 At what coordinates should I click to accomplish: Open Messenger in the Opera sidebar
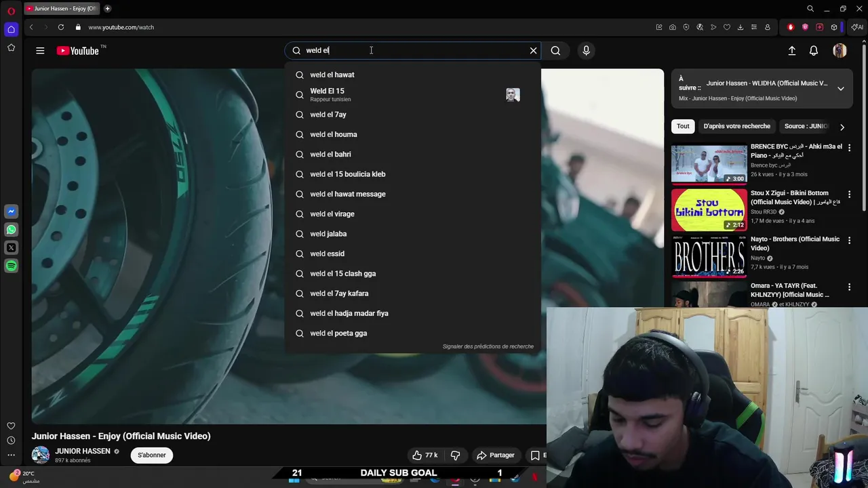point(11,211)
